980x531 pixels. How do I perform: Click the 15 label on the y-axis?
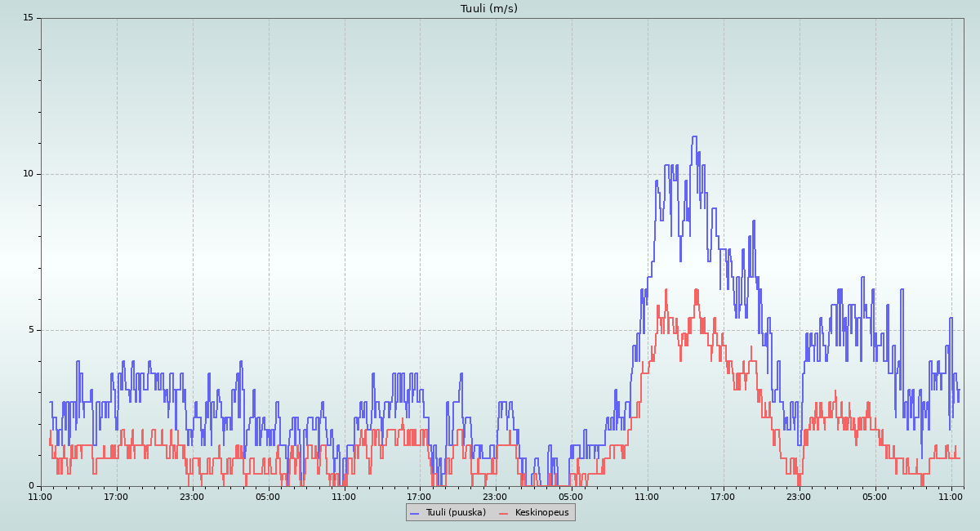[28, 18]
